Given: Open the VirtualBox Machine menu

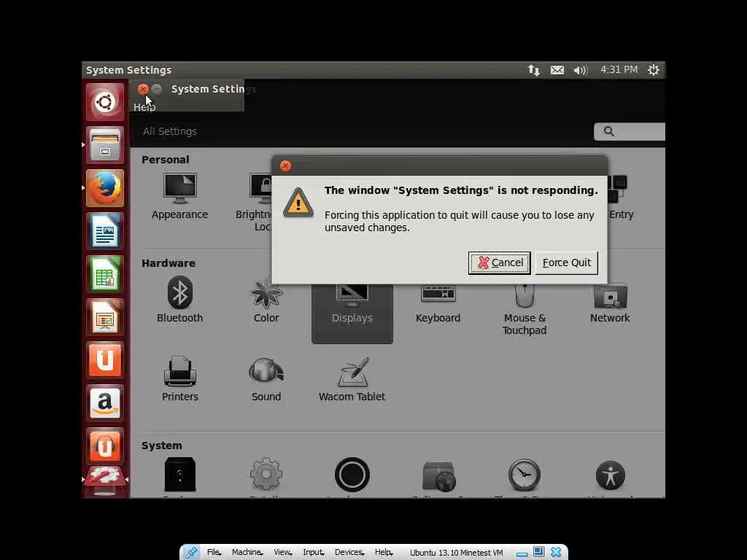Looking at the screenshot, I should (x=247, y=553).
